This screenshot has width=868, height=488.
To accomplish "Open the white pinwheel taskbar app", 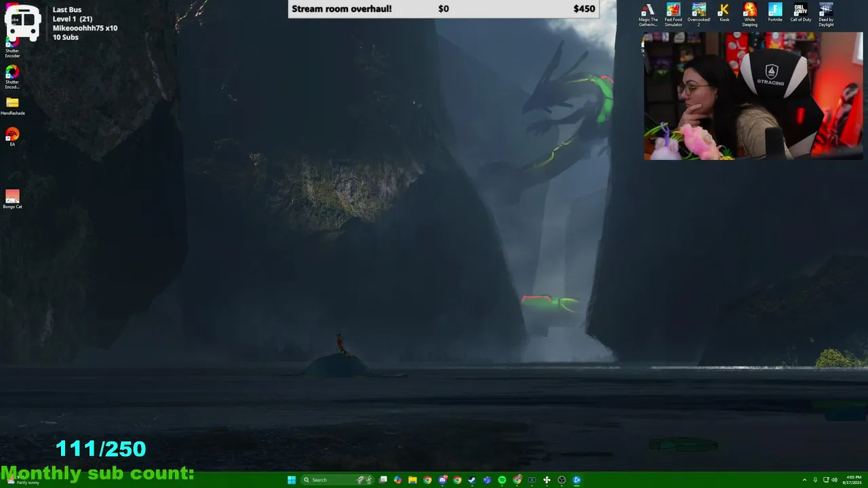I will click(547, 480).
